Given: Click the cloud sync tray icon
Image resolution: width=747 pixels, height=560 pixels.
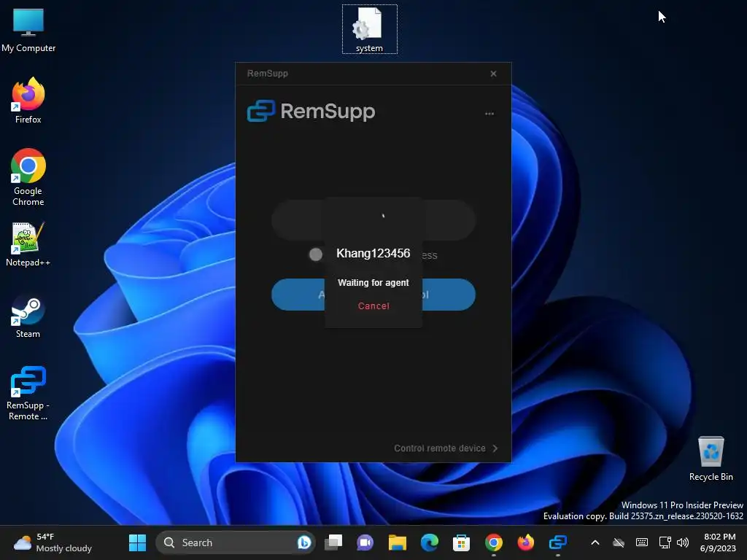Looking at the screenshot, I should click(619, 542).
